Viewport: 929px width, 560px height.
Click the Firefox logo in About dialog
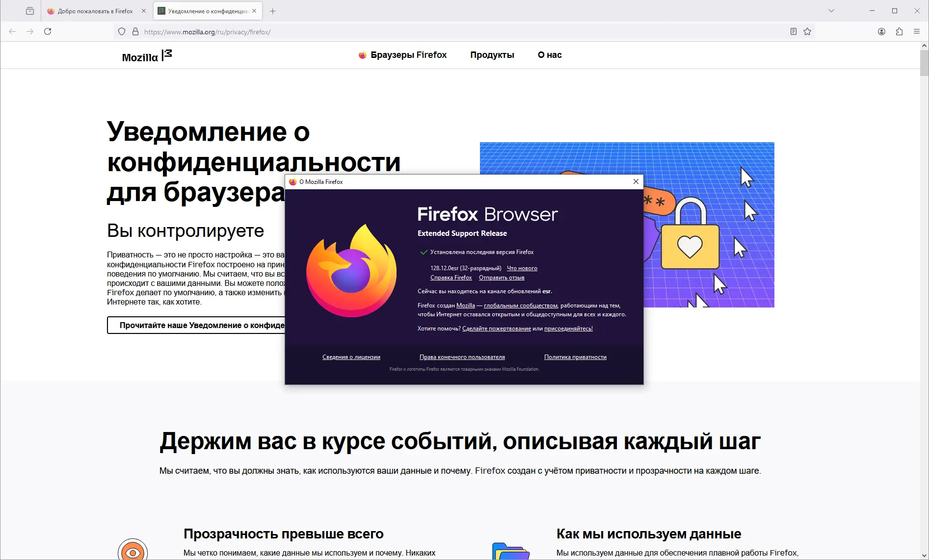pyautogui.click(x=351, y=271)
